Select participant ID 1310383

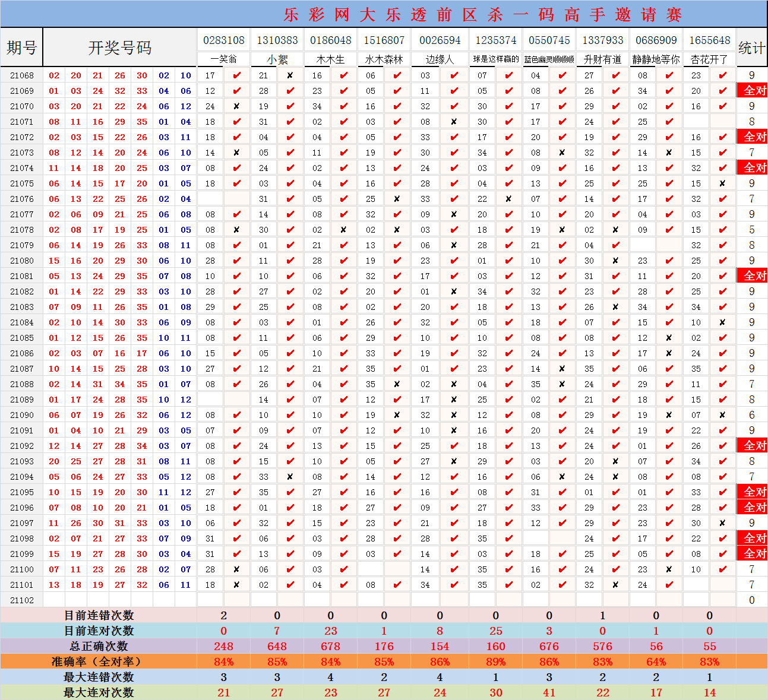click(277, 40)
